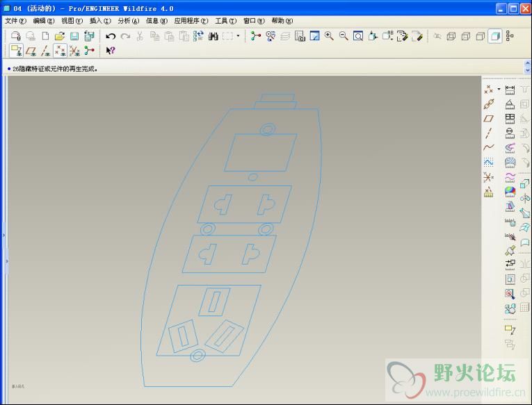
Task: Toggle datum planes display
Action: pos(31,51)
